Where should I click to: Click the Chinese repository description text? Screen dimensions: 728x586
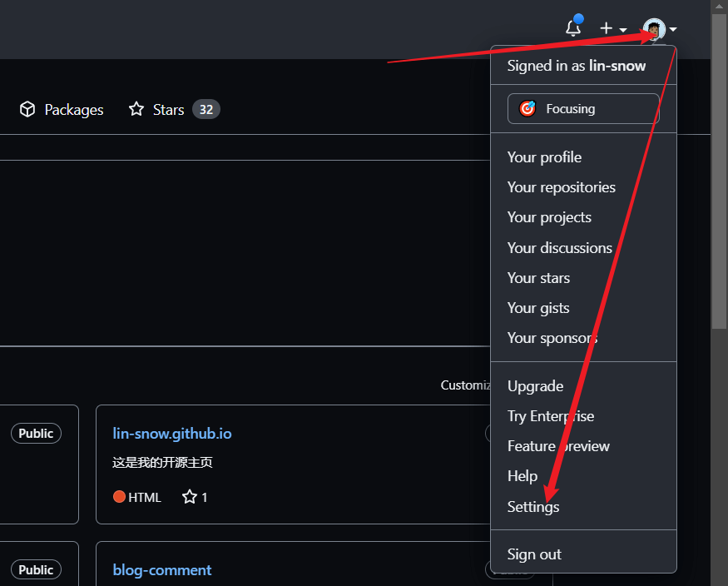162,463
